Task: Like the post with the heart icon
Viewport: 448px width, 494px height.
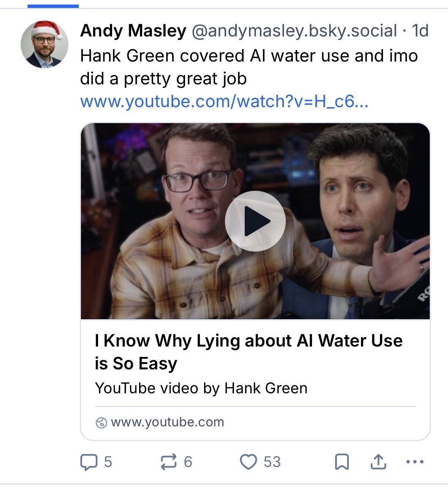Action: (249, 462)
